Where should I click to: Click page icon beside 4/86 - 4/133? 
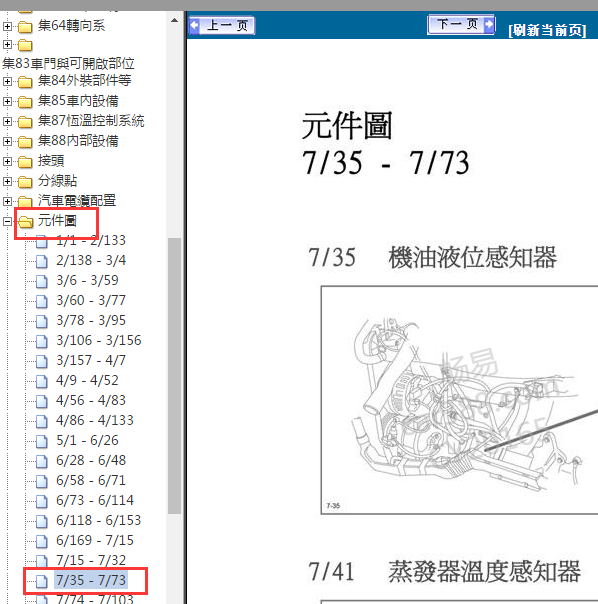click(42, 422)
